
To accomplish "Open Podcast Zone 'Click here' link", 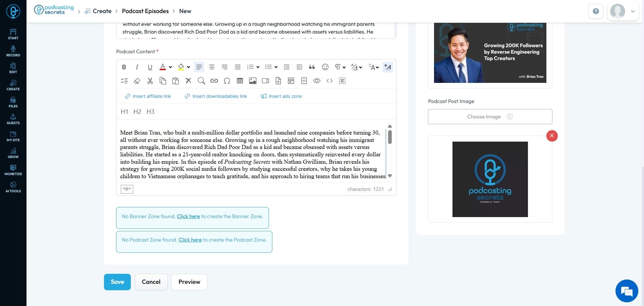I will click(190, 240).
